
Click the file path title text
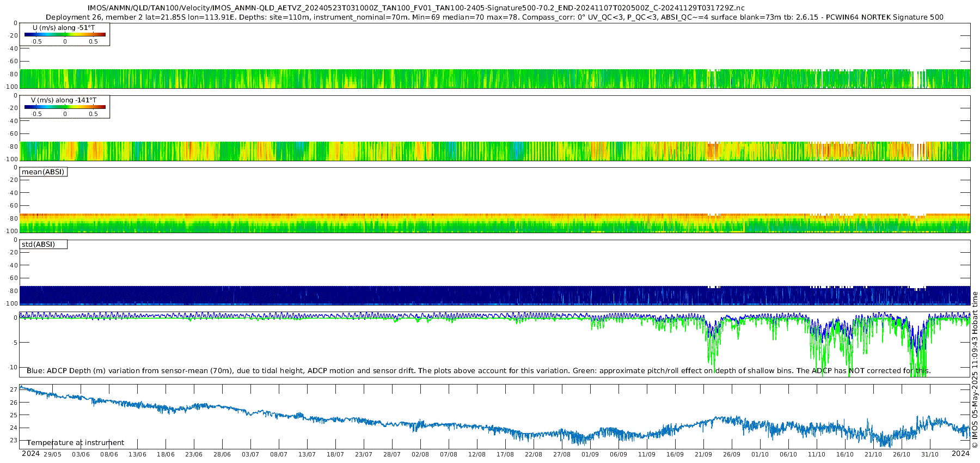(416, 8)
